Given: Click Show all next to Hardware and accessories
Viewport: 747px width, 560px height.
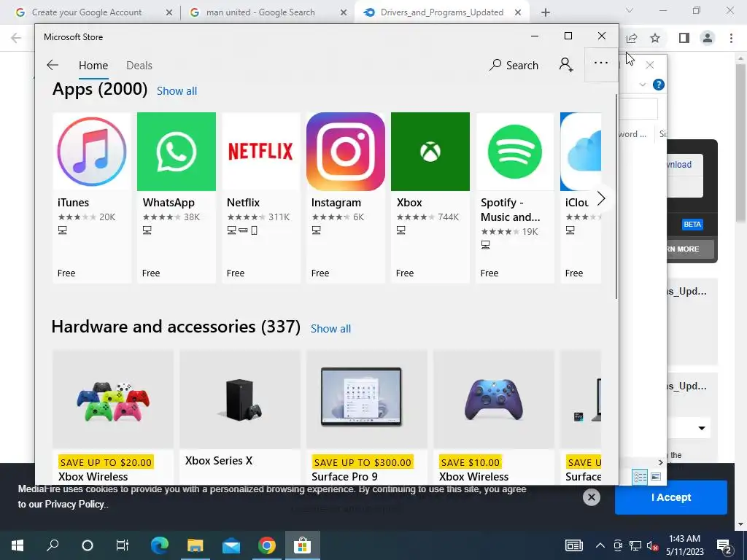Looking at the screenshot, I should pyautogui.click(x=330, y=329).
